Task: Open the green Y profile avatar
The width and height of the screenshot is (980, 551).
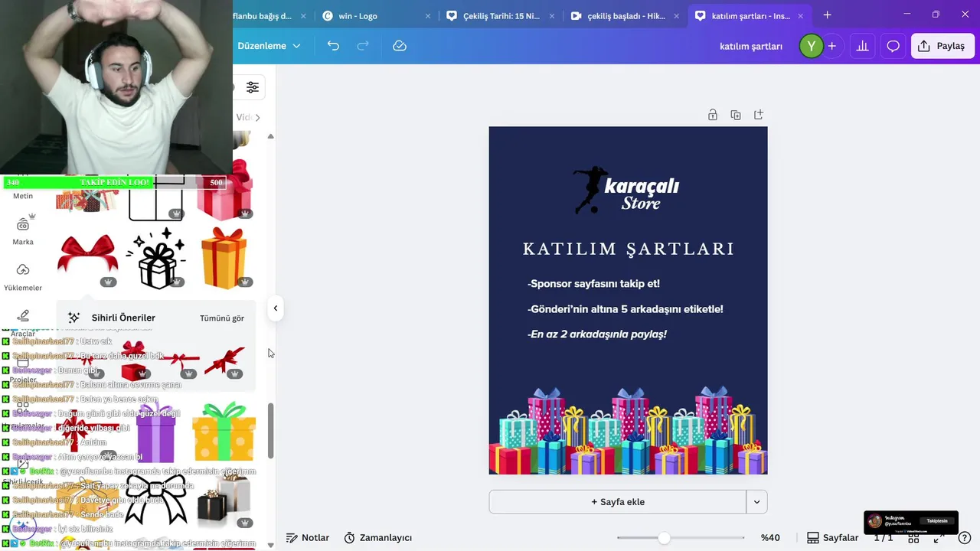Action: pos(811,46)
